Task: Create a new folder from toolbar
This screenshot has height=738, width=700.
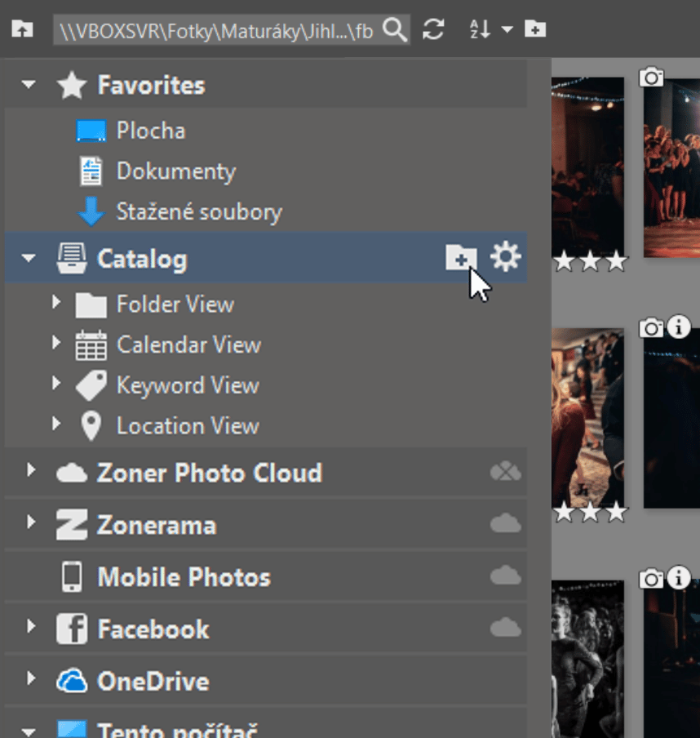Action: pyautogui.click(x=535, y=29)
